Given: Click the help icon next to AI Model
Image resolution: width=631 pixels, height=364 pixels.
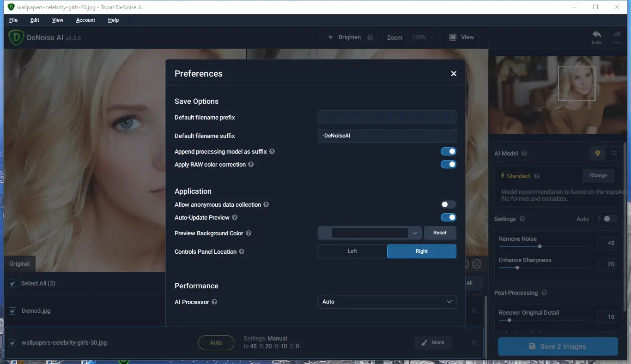Looking at the screenshot, I should coord(524,154).
